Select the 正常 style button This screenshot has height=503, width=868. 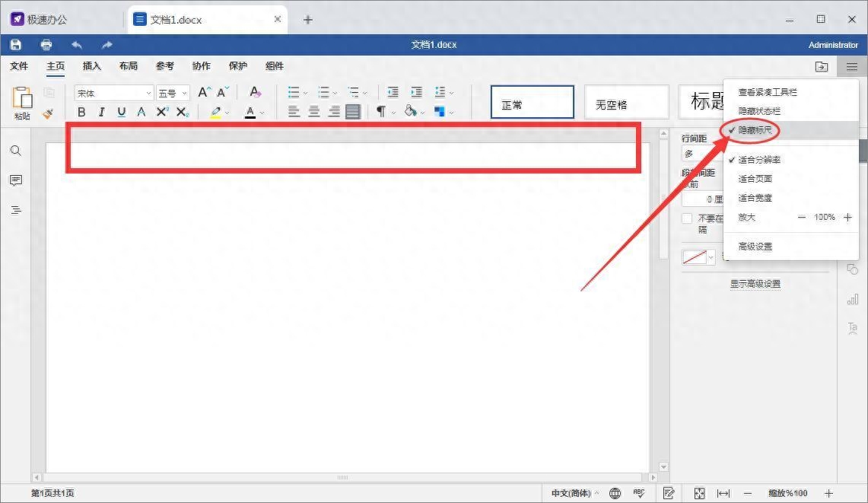tap(532, 102)
